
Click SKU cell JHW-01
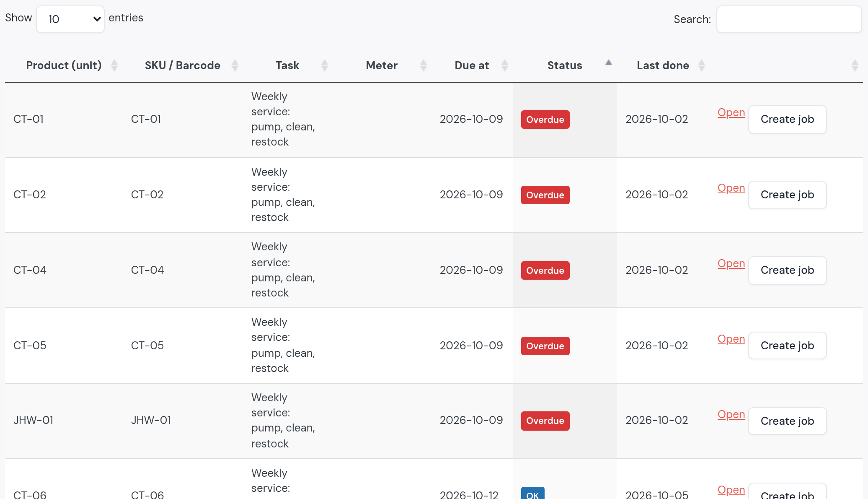(x=151, y=420)
